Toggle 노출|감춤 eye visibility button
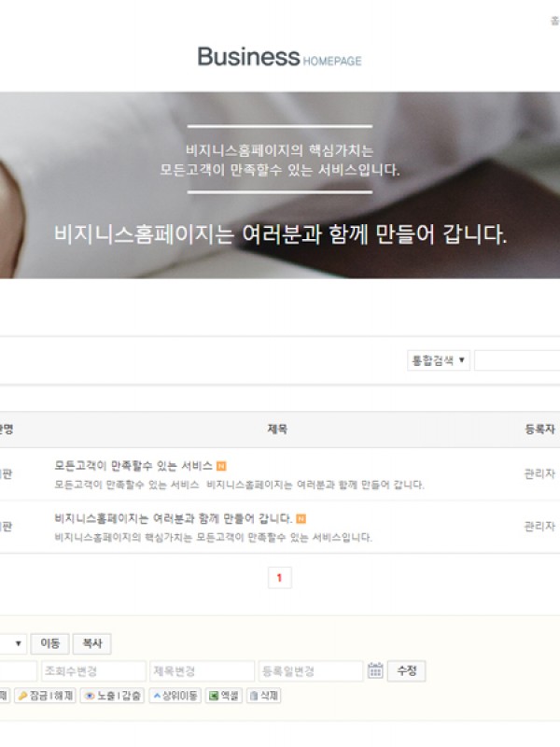560x747 pixels. tap(112, 696)
